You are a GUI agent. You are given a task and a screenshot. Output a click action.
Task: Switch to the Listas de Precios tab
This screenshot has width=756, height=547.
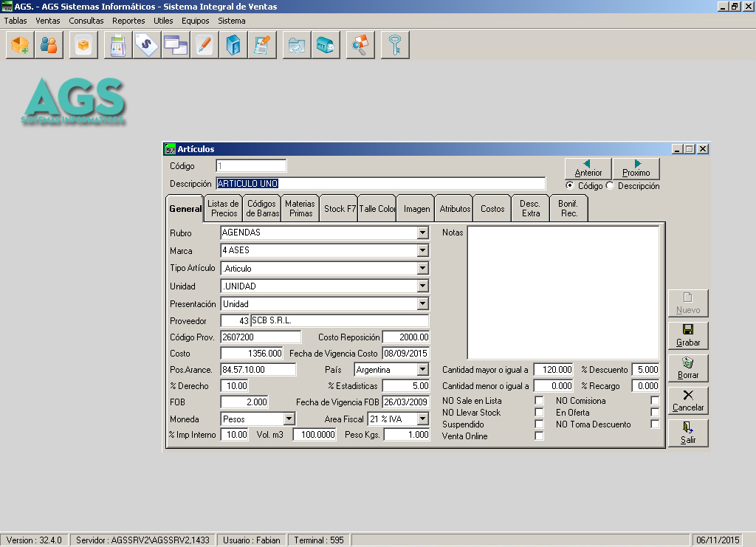pos(223,209)
